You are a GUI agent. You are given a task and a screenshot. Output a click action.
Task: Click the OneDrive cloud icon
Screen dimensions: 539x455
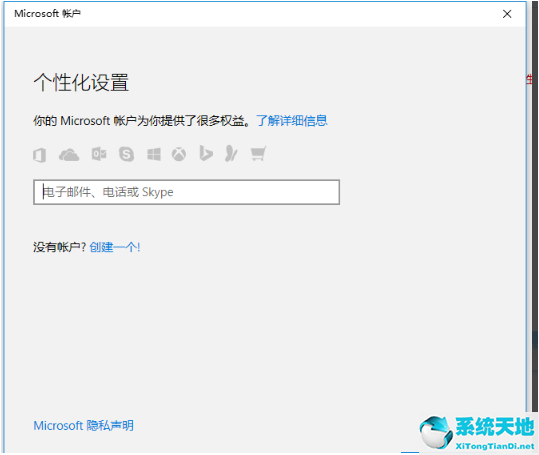69,155
